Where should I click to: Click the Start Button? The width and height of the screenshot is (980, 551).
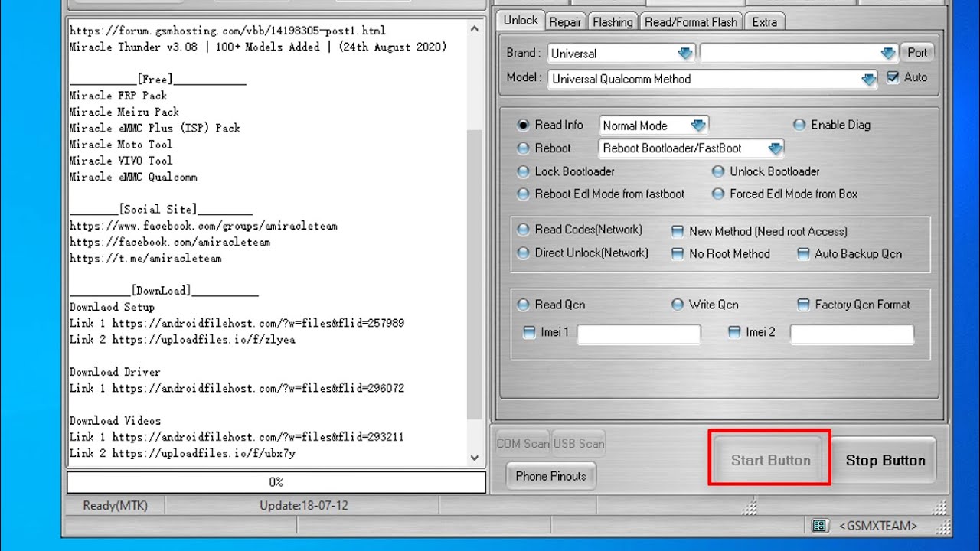point(770,460)
